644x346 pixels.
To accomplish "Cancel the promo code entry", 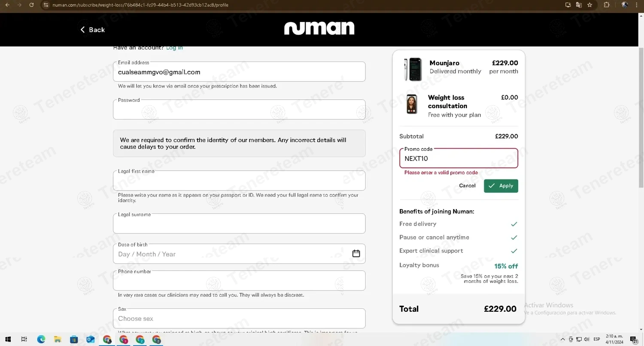I will [467, 186].
